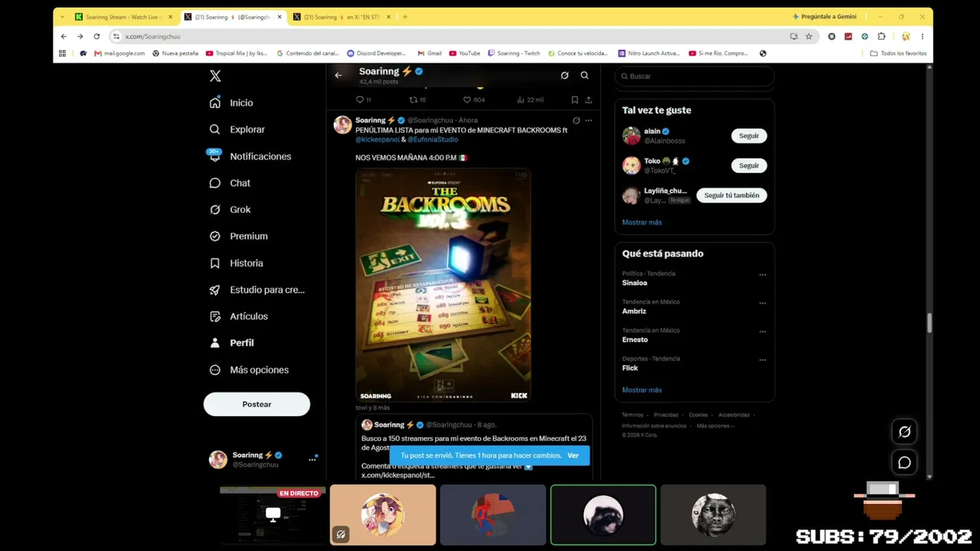Bookmark this page with the star icon

click(808, 36)
